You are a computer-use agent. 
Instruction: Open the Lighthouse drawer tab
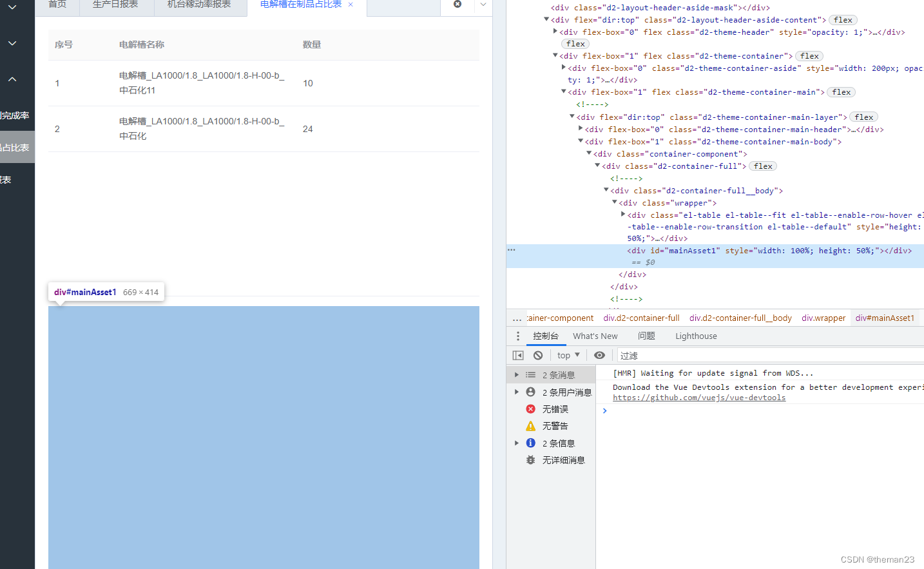(x=696, y=336)
